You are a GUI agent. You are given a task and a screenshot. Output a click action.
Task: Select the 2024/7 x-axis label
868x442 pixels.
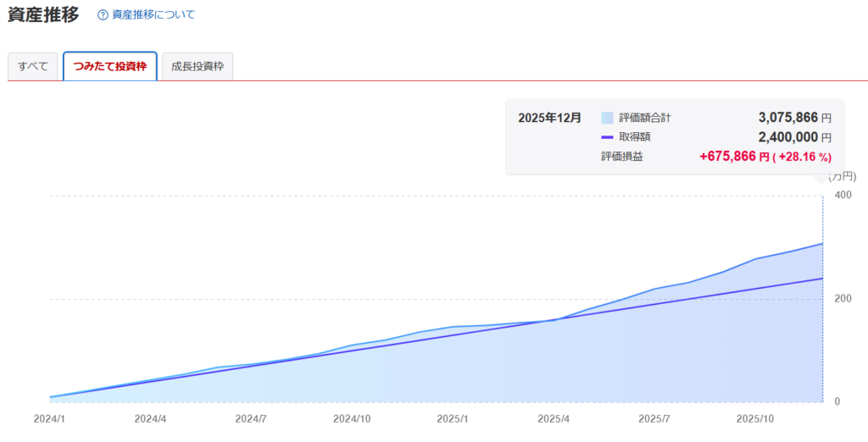(252, 419)
